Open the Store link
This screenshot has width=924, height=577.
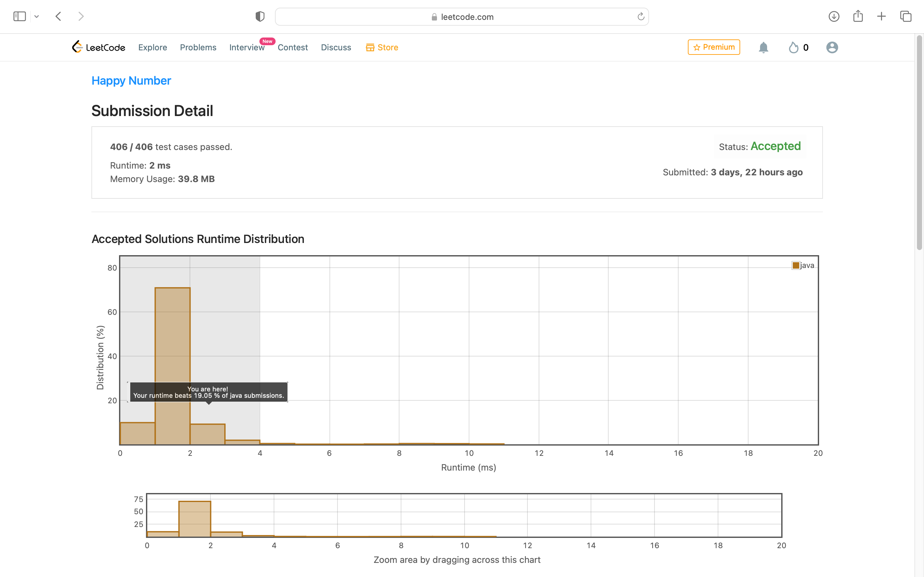tap(382, 47)
